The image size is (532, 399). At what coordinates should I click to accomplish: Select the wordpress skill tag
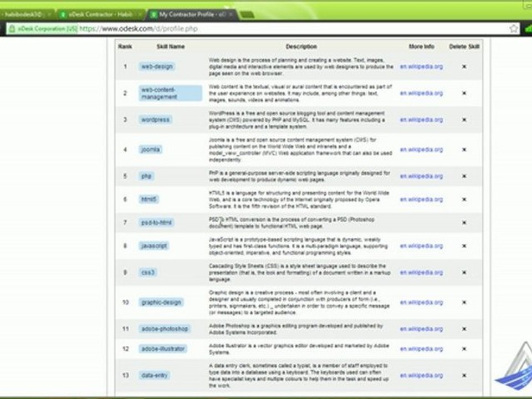click(155, 120)
